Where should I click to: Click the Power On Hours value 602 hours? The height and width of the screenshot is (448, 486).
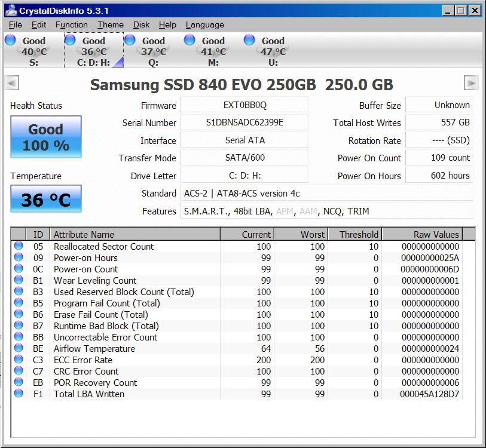tap(439, 176)
